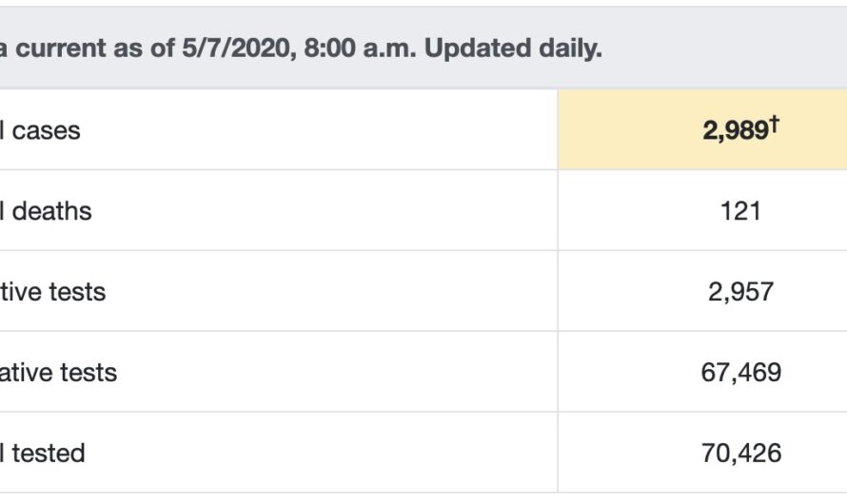Viewport: 847px width, 504px height.
Task: Click the 'Updated daily.' header text
Action: tap(513, 48)
